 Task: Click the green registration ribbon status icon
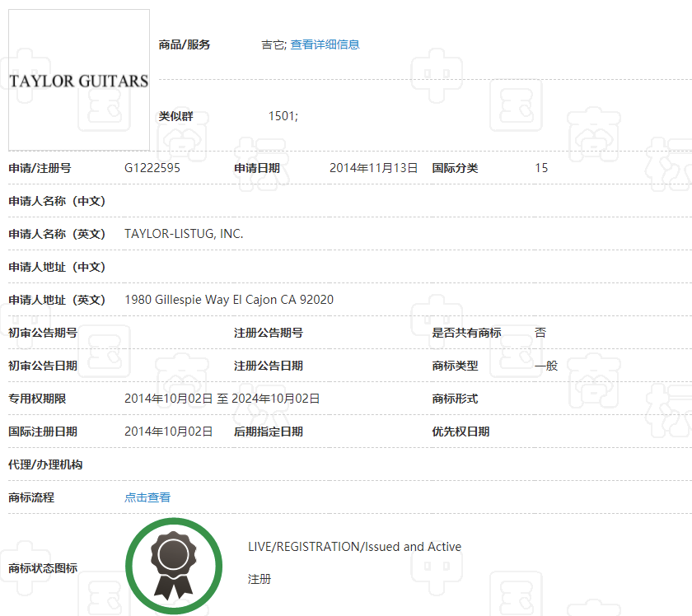pyautogui.click(x=174, y=566)
